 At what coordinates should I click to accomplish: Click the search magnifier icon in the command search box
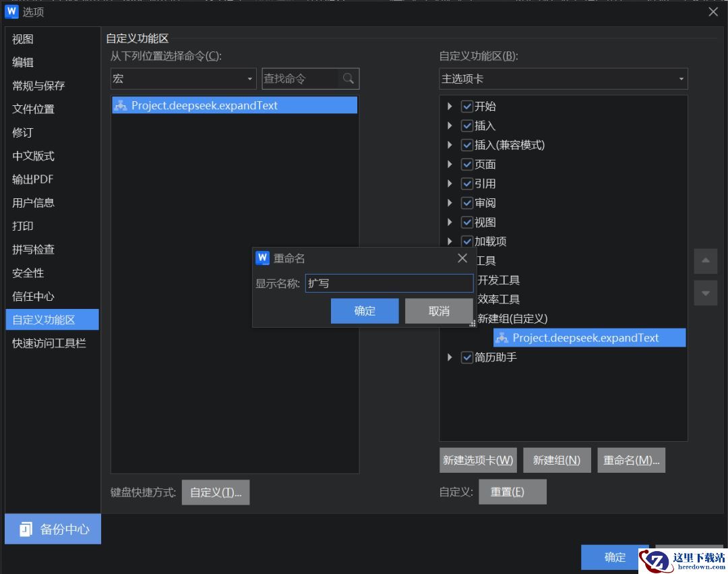click(x=348, y=79)
